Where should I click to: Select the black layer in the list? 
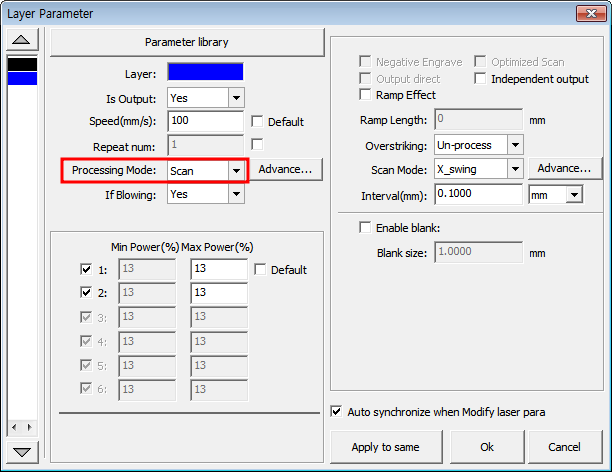(23, 64)
